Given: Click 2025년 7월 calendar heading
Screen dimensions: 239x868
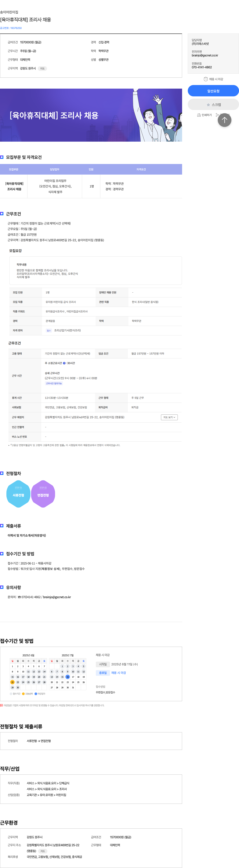Looking at the screenshot, I should click(68, 655).
